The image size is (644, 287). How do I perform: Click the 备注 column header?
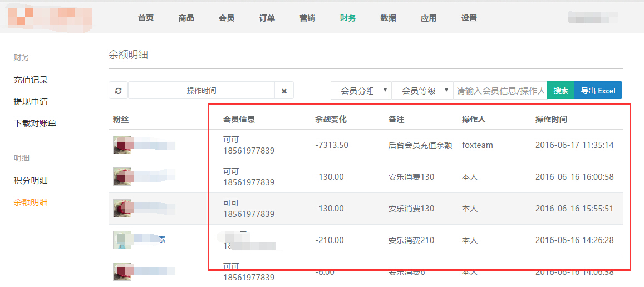[x=396, y=120]
